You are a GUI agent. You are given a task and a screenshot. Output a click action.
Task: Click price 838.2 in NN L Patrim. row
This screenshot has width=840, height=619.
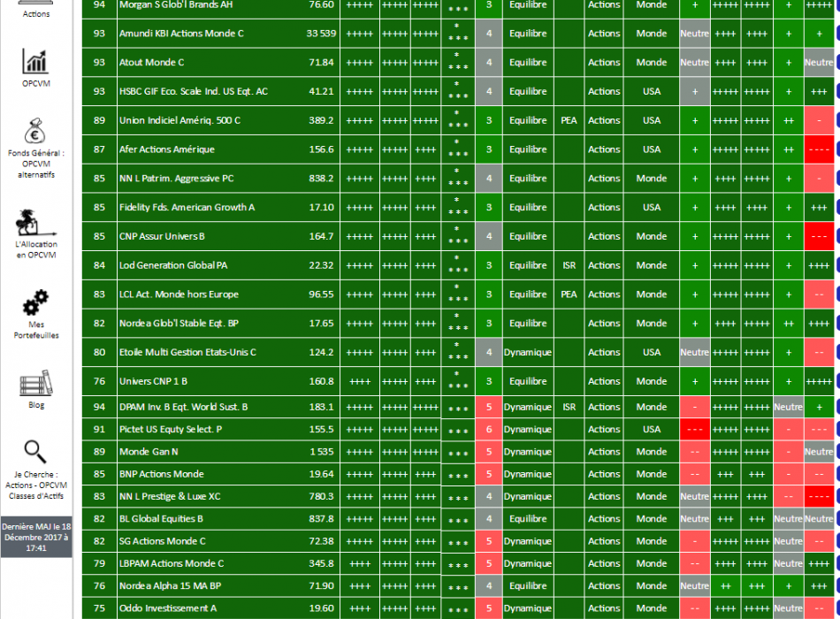[x=321, y=178]
